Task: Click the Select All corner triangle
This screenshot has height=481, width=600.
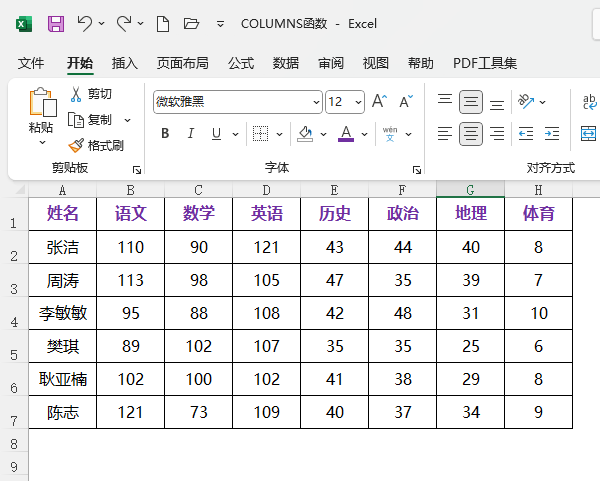Action: pos(19,189)
